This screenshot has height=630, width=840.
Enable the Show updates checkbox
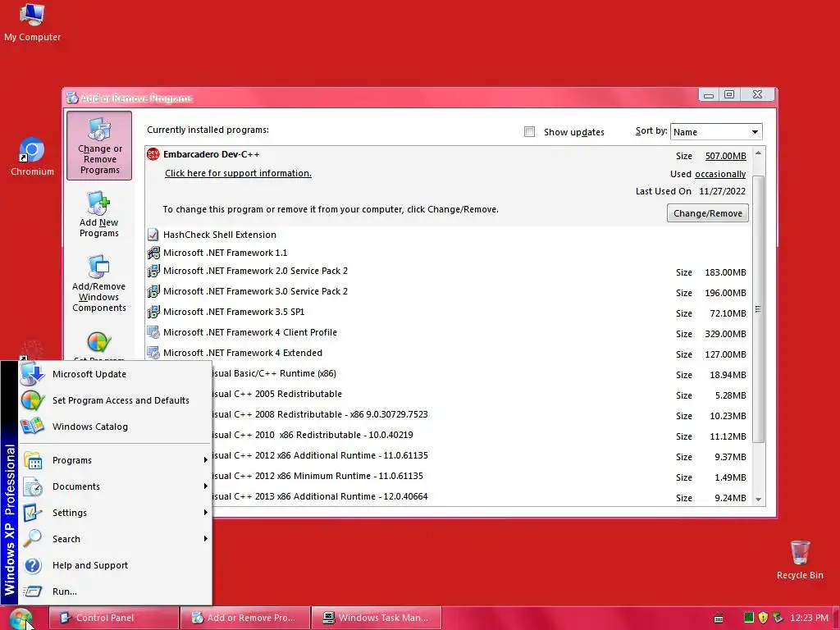click(x=529, y=132)
